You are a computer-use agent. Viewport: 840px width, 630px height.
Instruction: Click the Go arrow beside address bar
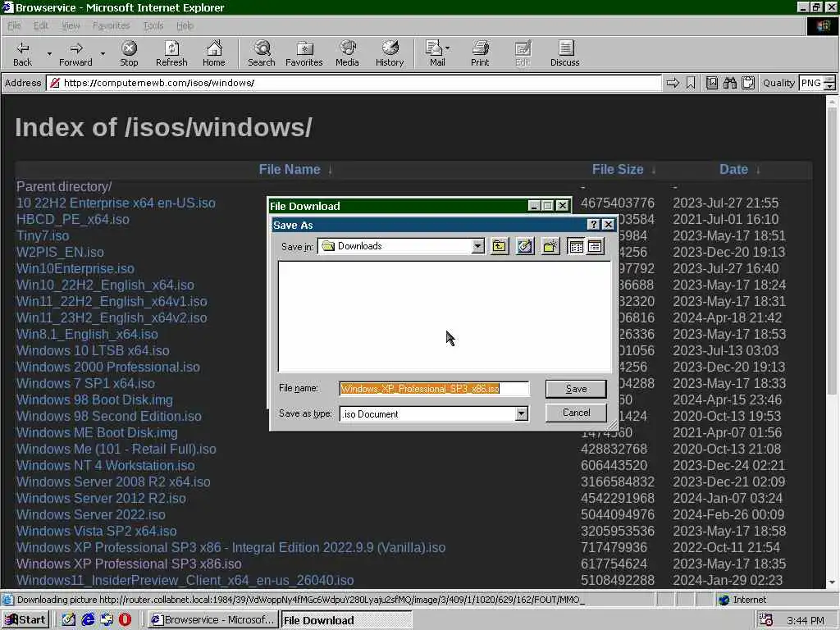[x=673, y=83]
